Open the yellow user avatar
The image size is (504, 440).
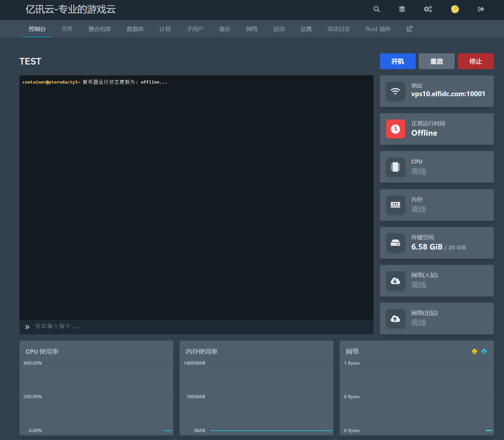coord(455,9)
